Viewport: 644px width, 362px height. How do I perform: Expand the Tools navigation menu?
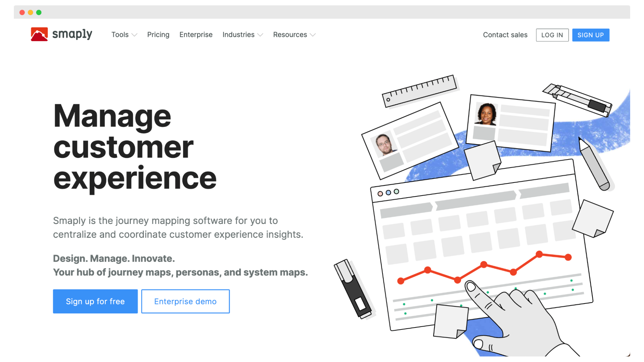(124, 35)
